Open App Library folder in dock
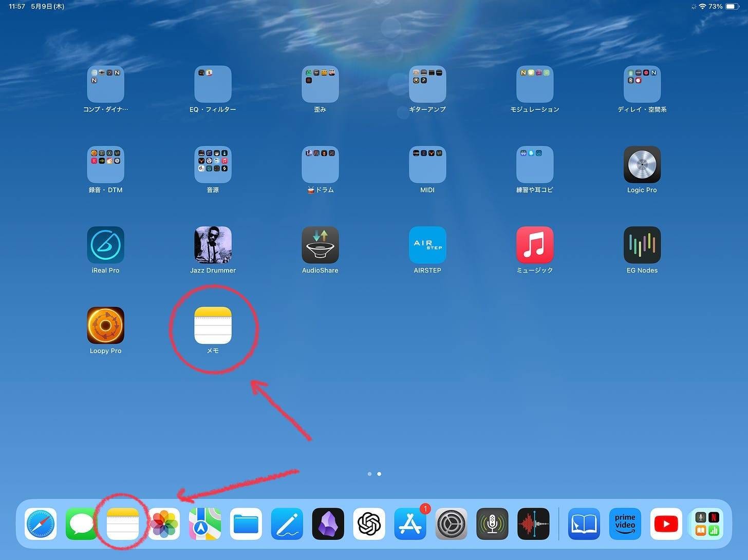 707,524
